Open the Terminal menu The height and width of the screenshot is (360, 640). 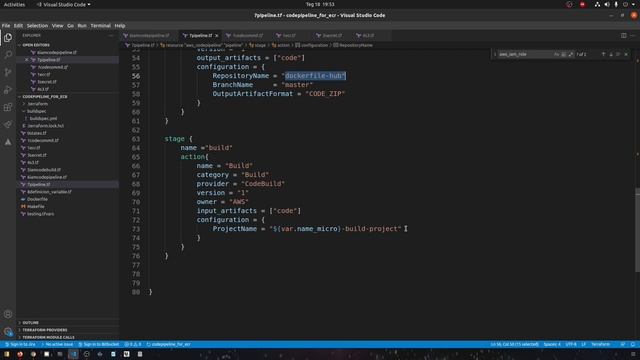[x=100, y=25]
